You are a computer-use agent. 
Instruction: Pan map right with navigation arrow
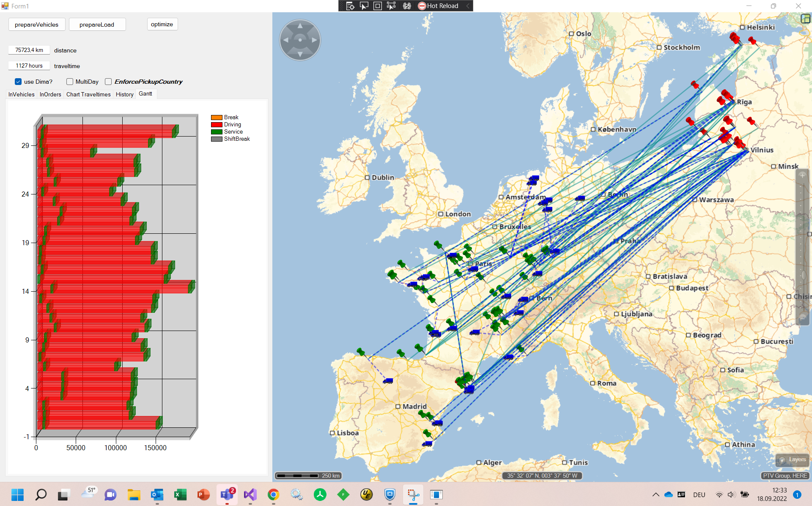[x=314, y=40]
